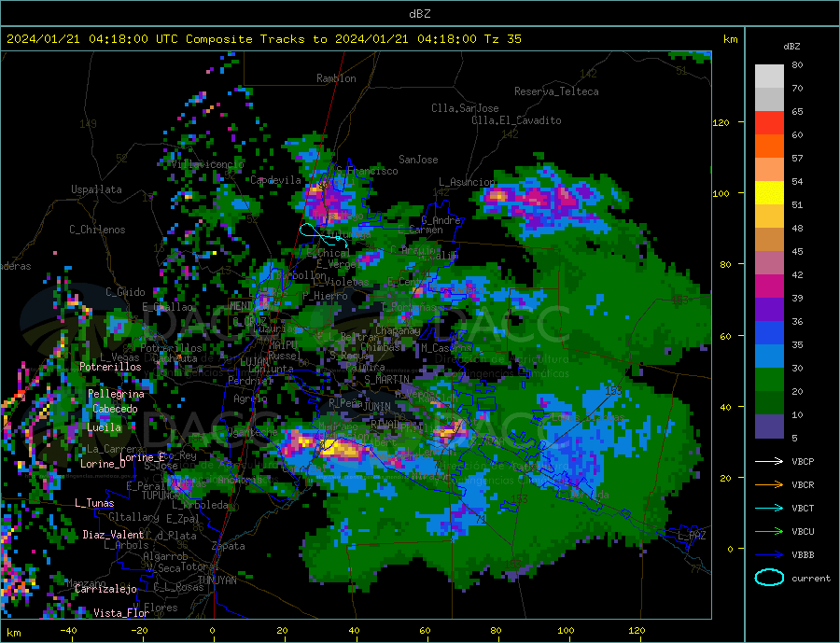The height and width of the screenshot is (643, 840).
Task: Click the Villavicencio label
Action: (x=207, y=164)
